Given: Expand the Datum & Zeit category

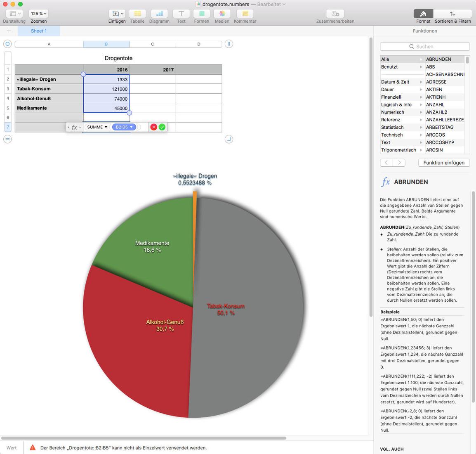Looking at the screenshot, I should 421,82.
